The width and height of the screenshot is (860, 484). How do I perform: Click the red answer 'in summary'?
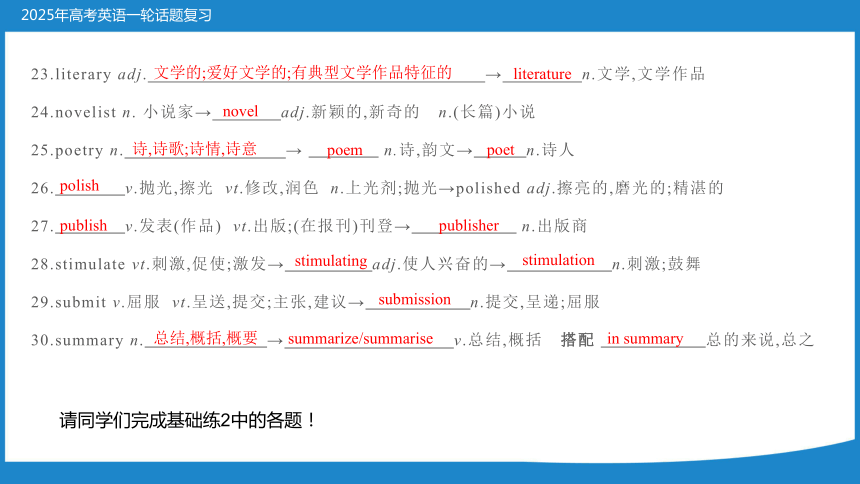coord(645,339)
